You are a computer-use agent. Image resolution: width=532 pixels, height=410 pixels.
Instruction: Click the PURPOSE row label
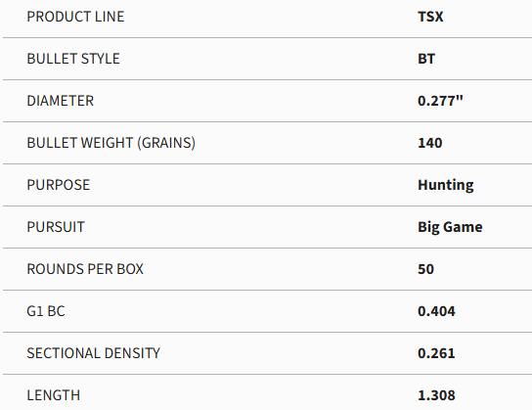59,185
